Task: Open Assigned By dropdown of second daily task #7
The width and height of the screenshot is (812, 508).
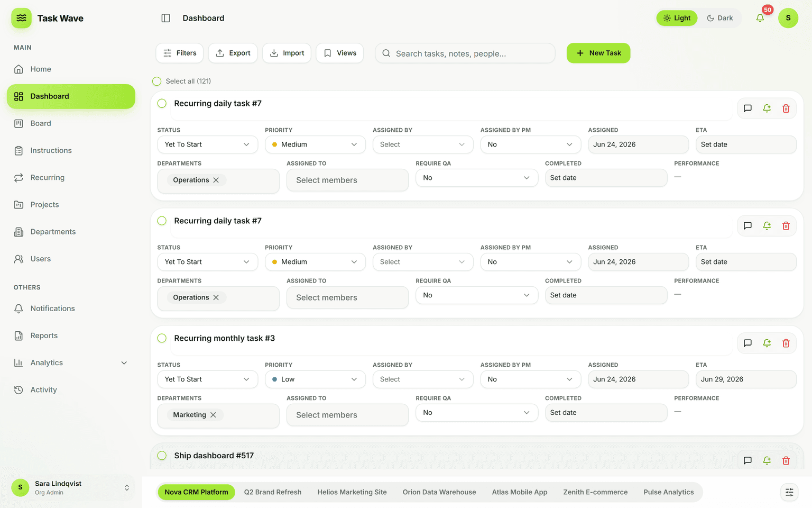Action: [x=423, y=262]
